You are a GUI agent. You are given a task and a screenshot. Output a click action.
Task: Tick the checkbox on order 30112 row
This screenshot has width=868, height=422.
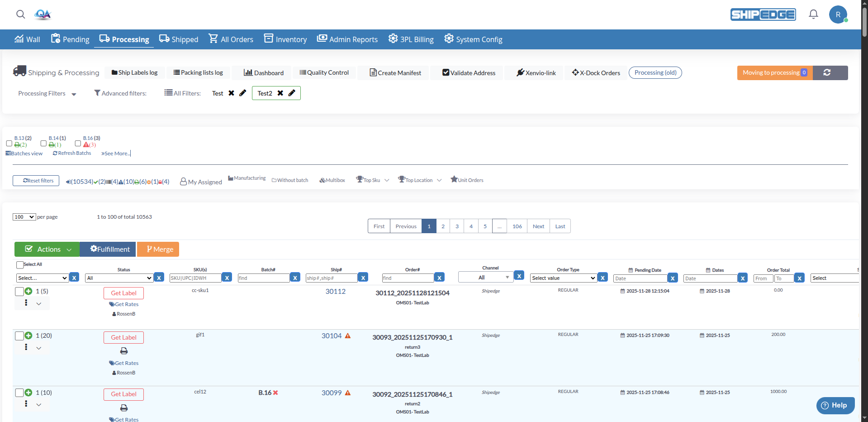pyautogui.click(x=19, y=291)
